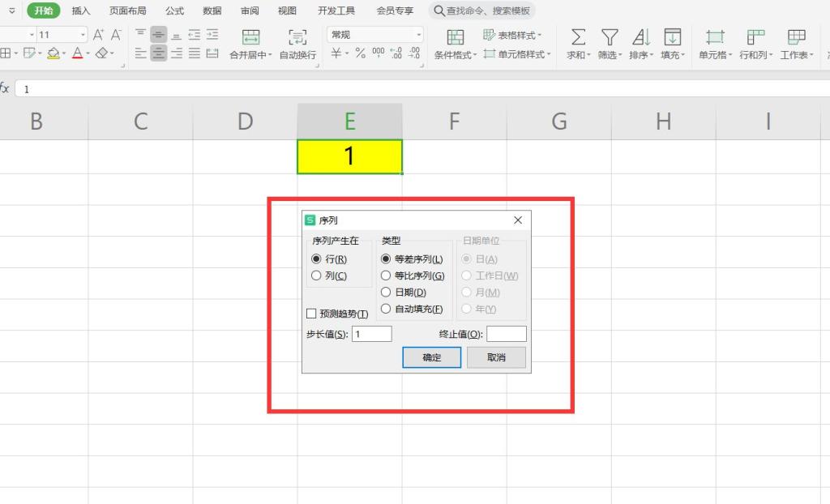Click the Fill (填充) icon

tap(672, 37)
